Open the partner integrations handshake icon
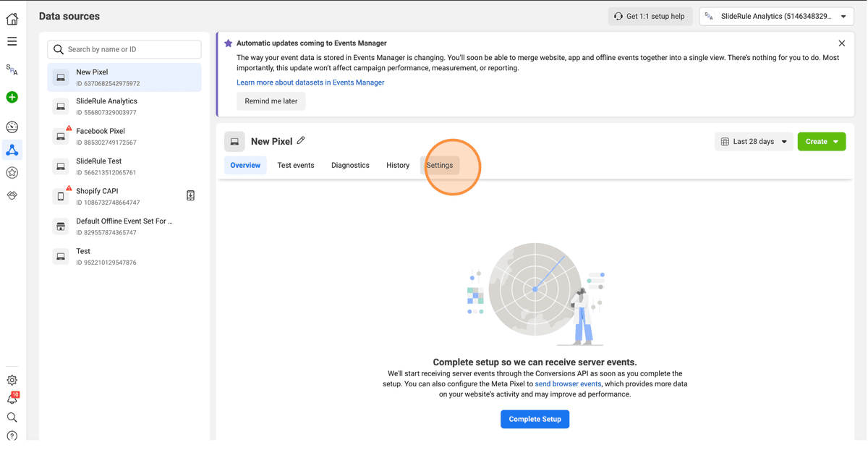The width and height of the screenshot is (868, 450). (12, 195)
